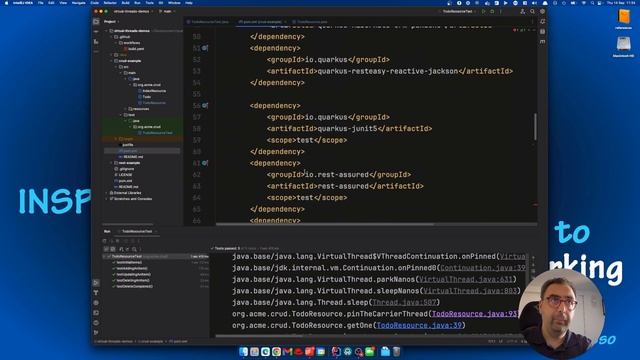Open the Run tool window from left stripe
The width and height of the screenshot is (640, 360).
click(x=96, y=282)
